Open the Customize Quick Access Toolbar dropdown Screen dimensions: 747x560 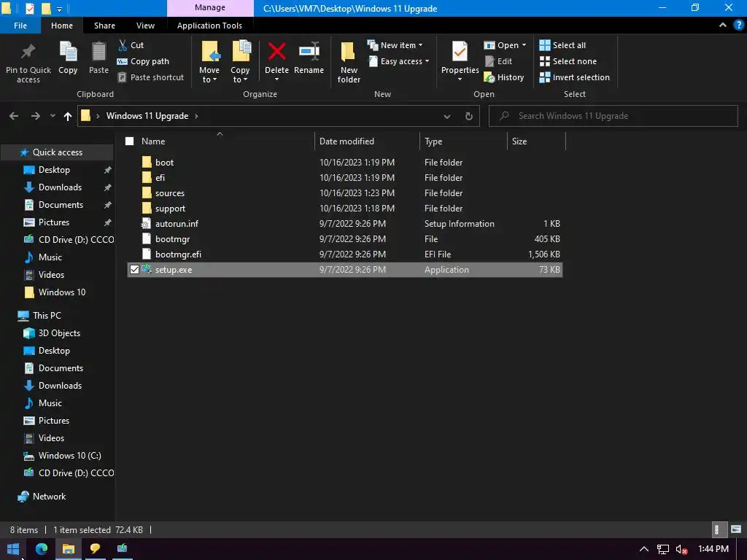click(59, 9)
